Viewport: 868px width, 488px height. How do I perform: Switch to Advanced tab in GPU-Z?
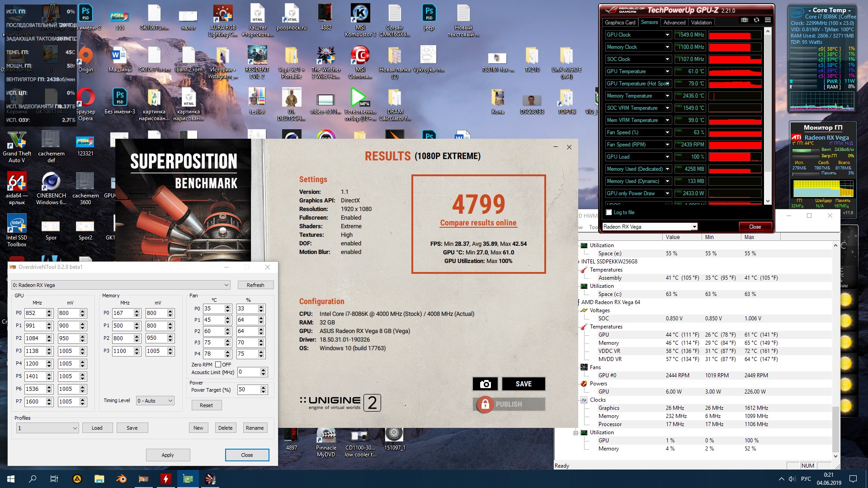pyautogui.click(x=674, y=23)
